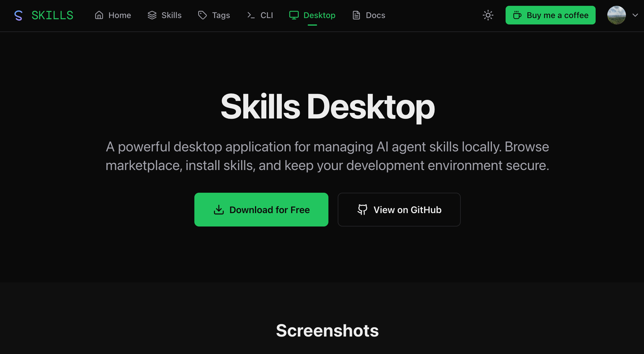The image size is (644, 354).
Task: Click the GitHub cat icon on the button
Action: [x=362, y=210]
